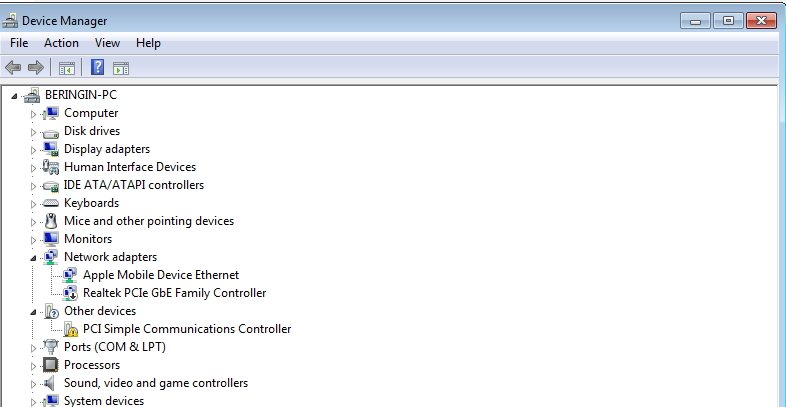
Task: Open the File menu
Action: [x=19, y=43]
